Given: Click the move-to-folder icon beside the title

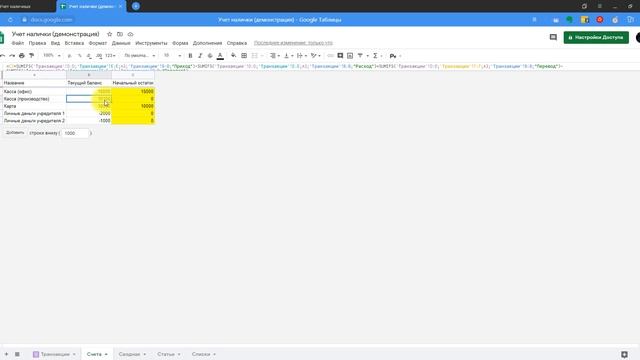Looking at the screenshot, I should click(120, 34).
